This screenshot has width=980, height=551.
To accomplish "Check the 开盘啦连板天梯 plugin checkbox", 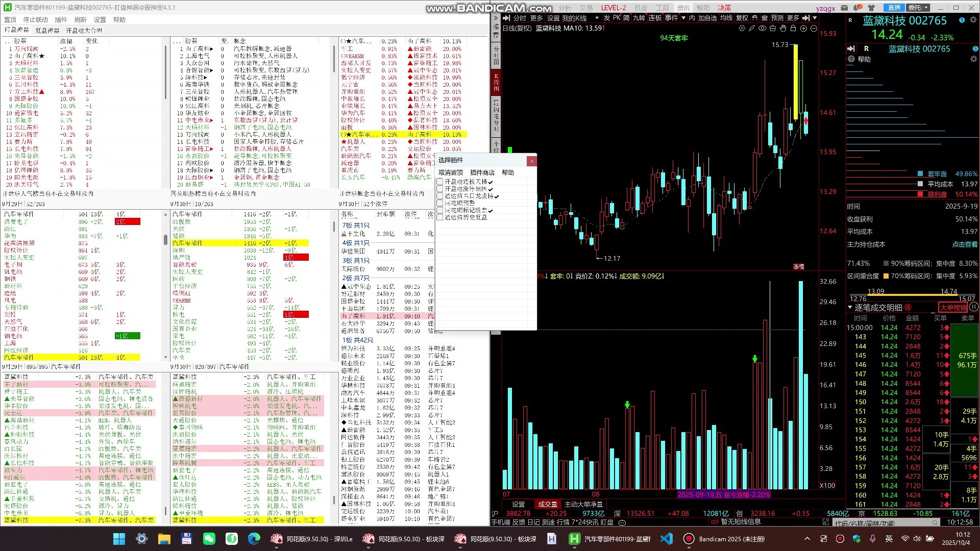I will tap(440, 182).
